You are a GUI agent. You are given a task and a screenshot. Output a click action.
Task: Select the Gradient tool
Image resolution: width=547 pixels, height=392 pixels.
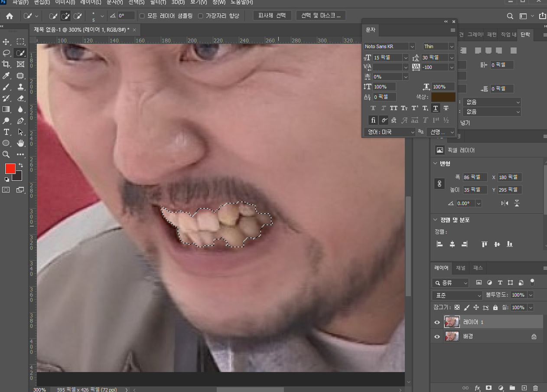(x=6, y=109)
